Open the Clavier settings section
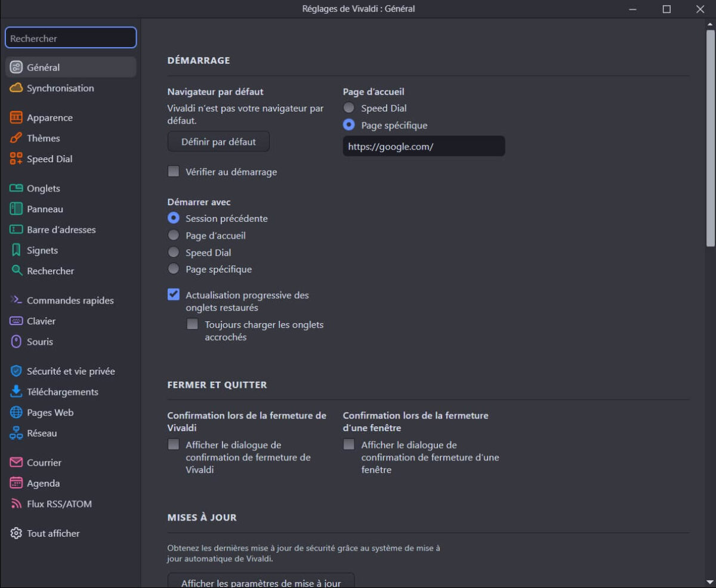Screen dimensions: 716x588 click(x=38, y=321)
